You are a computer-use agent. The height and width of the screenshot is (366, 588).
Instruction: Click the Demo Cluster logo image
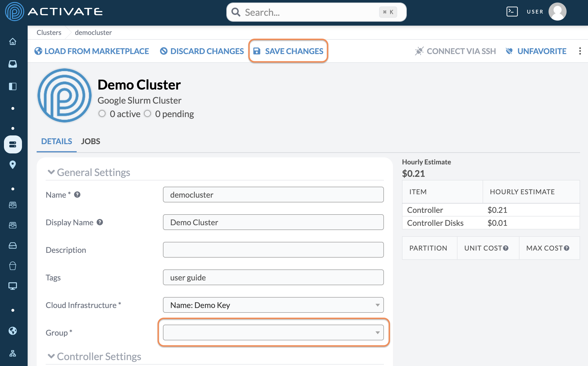(x=65, y=95)
